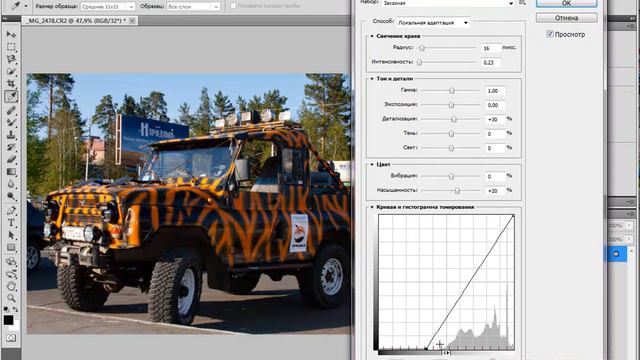Adjust the Детализация slider handle
The height and width of the screenshot is (360, 640).
coord(454,120)
